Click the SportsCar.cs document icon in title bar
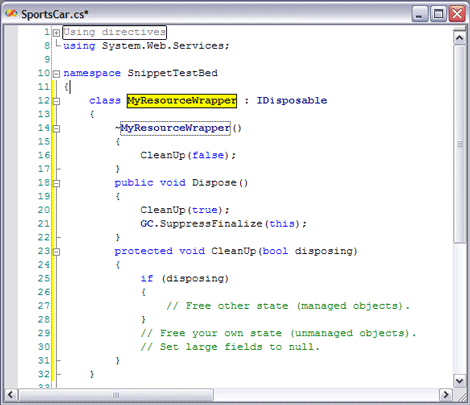Image resolution: width=470 pixels, height=405 pixels. [x=11, y=13]
